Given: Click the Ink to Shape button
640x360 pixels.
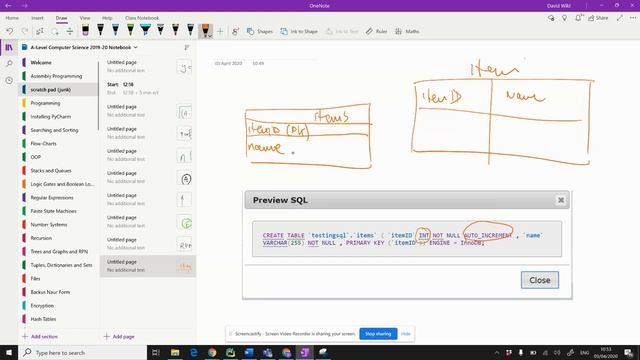Looking at the screenshot, I should (x=299, y=31).
